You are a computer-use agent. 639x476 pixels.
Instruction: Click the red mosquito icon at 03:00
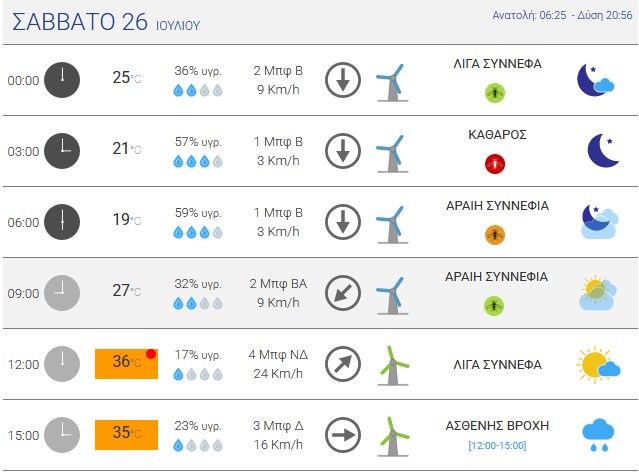tap(495, 164)
